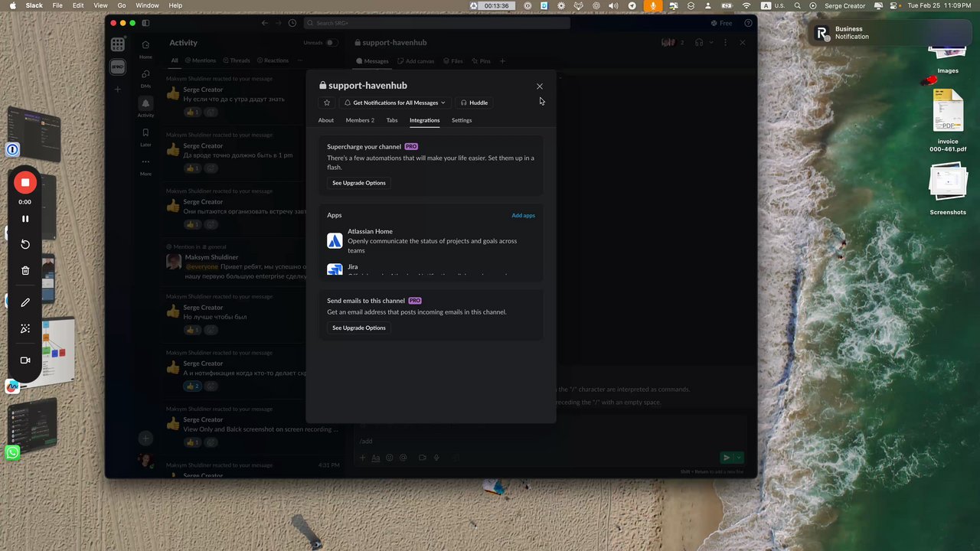The image size is (980, 551).
Task: Focus the Search SRG field
Action: tap(437, 23)
